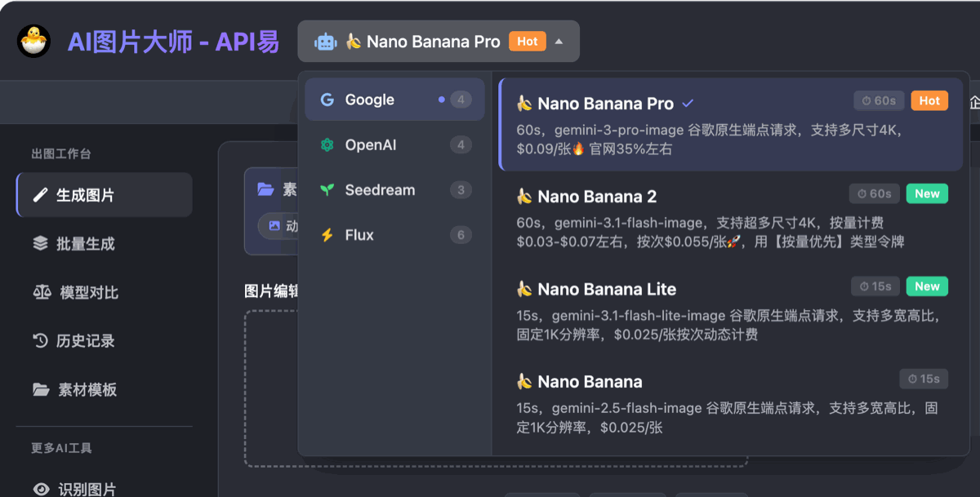Open 识别图片 in the sidebar
The width and height of the screenshot is (980, 497).
[105, 488]
